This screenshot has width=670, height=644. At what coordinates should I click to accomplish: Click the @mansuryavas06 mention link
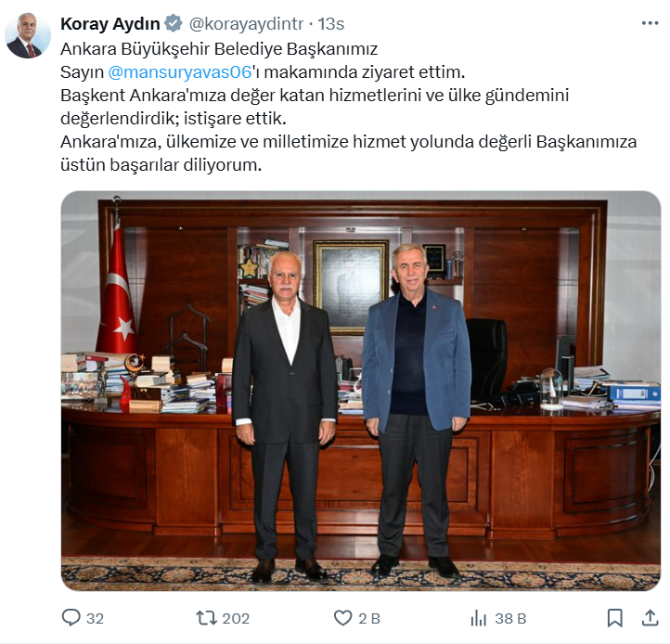[x=179, y=71]
